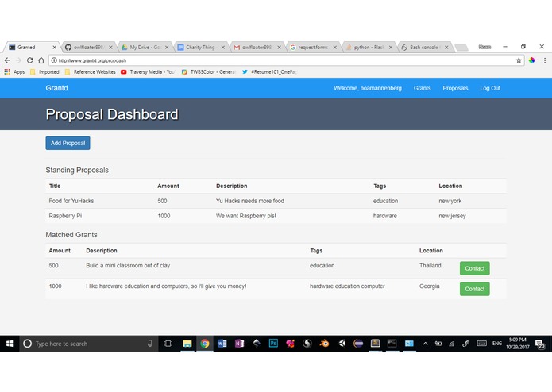Image resolution: width=552 pixels, height=392 pixels.
Task: Click the 'Yu Hacks needs more food' description
Action: [250, 201]
